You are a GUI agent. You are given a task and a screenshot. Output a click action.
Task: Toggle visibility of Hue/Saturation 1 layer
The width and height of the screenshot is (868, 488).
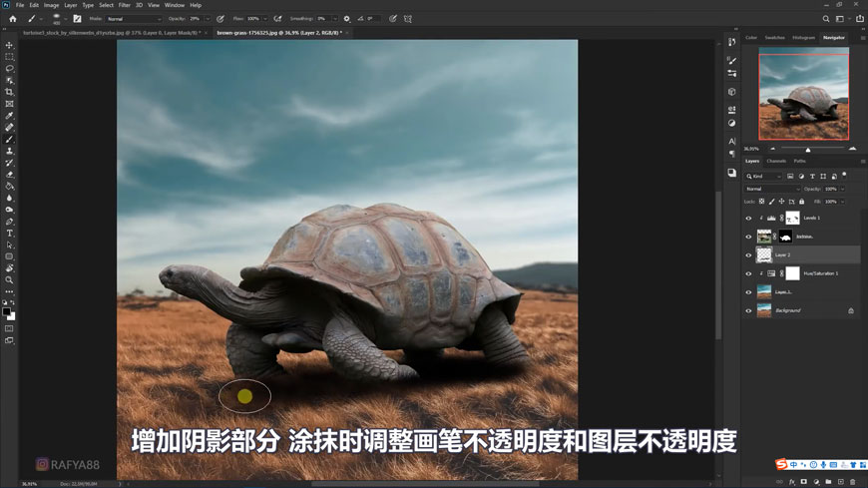(x=748, y=273)
